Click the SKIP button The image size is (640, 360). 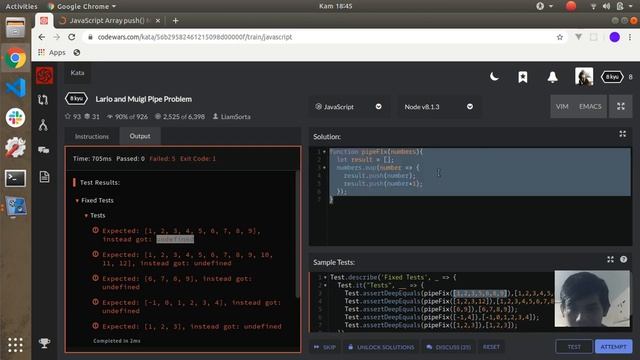click(x=325, y=347)
